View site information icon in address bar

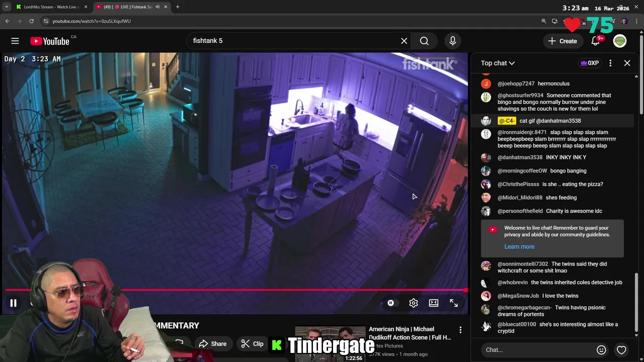[46, 21]
